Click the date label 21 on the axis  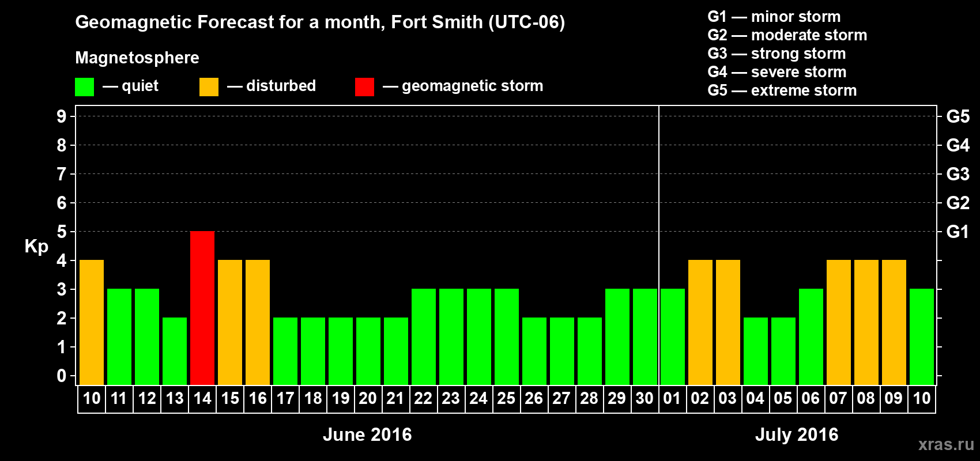click(395, 399)
